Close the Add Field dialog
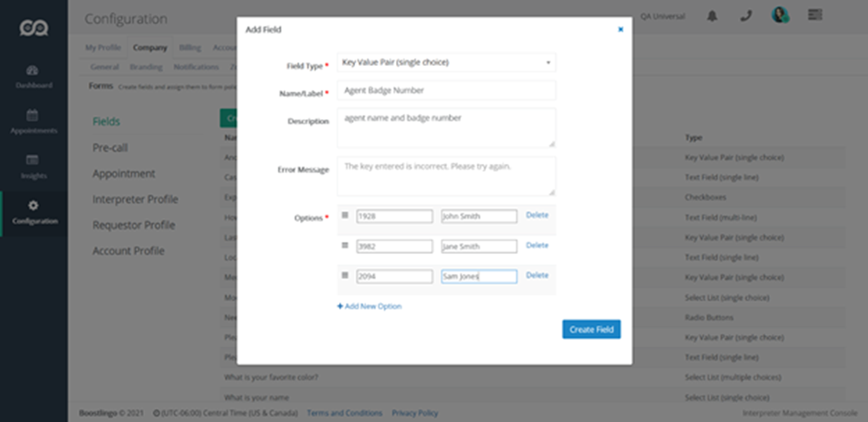The width and height of the screenshot is (868, 422). tap(621, 29)
